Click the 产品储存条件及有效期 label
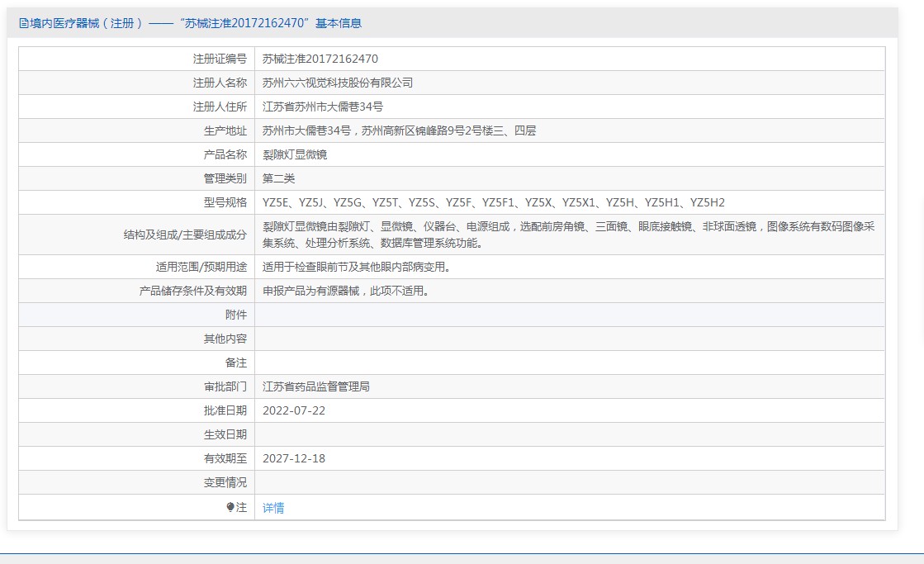Image resolution: width=924 pixels, height=564 pixels. coord(192,291)
